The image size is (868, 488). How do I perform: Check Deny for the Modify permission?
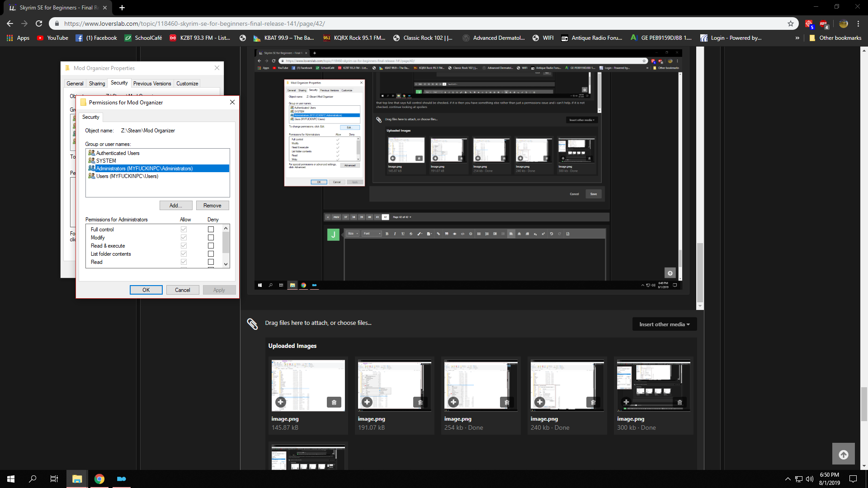(211, 238)
